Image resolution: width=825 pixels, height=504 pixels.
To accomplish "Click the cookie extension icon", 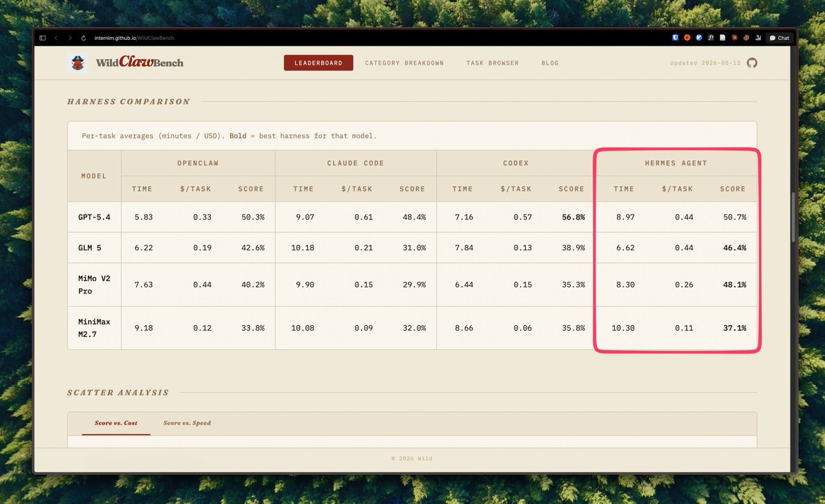I will (746, 38).
